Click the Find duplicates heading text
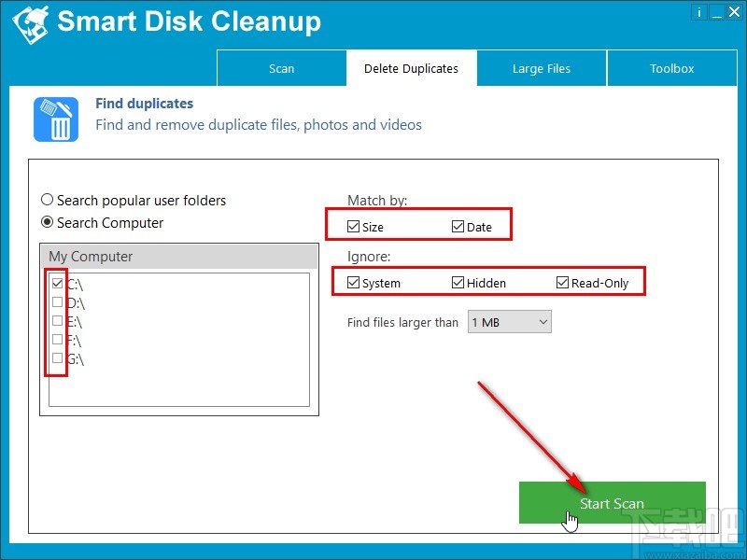Viewport: 747px width, 560px height. tap(145, 104)
